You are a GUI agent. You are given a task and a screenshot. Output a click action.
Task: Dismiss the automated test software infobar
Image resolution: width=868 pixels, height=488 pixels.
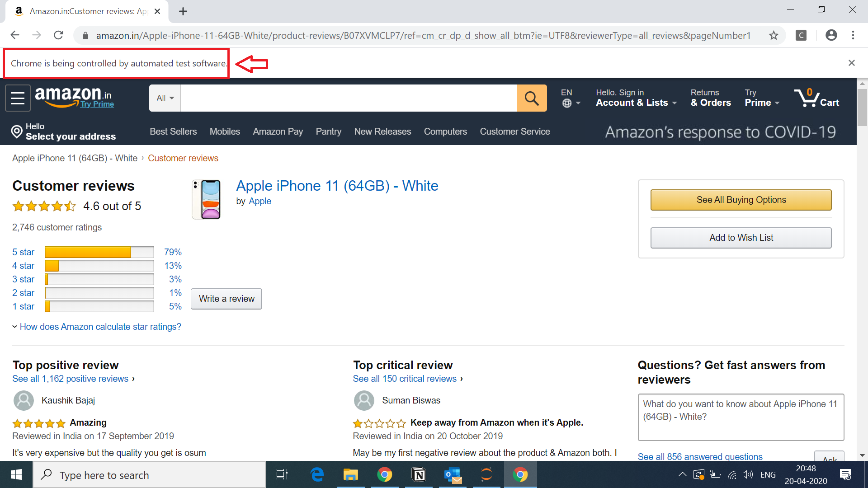[851, 63]
